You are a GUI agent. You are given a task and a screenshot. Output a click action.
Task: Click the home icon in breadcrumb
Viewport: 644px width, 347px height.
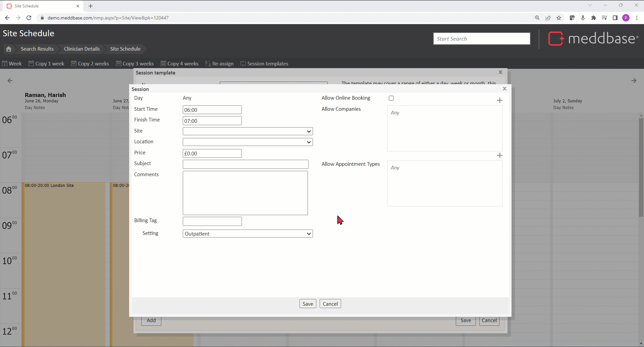[x=9, y=49]
